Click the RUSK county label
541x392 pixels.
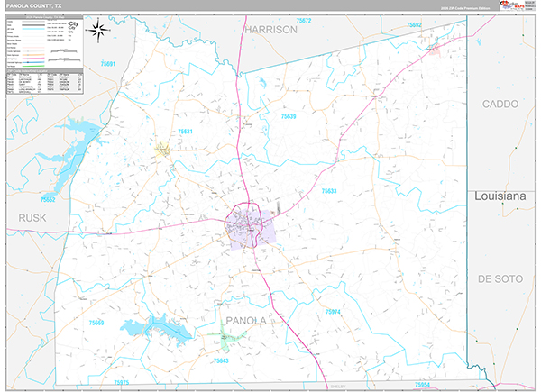[x=31, y=218]
